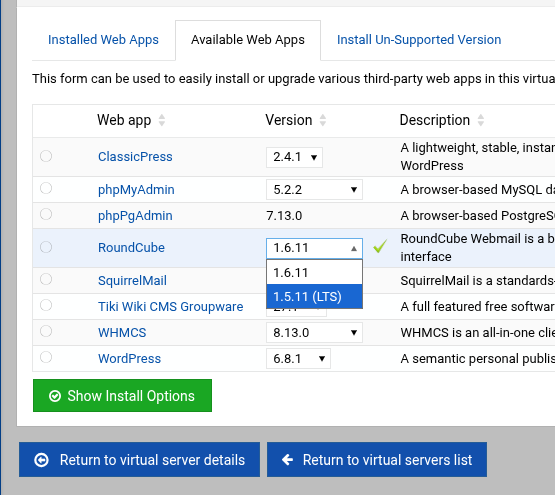This screenshot has width=555, height=495.
Task: Open the Install Un-Supported Version tab
Action: 419,40
